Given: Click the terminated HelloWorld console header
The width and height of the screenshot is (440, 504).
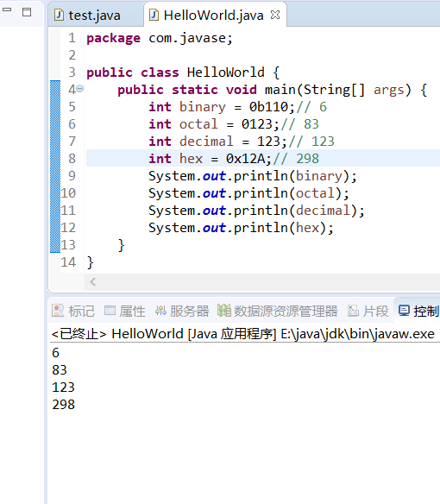Looking at the screenshot, I should (243, 334).
